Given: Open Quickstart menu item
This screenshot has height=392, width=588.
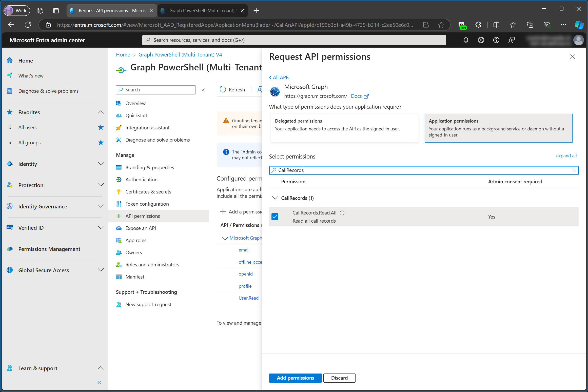Looking at the screenshot, I should click(136, 115).
